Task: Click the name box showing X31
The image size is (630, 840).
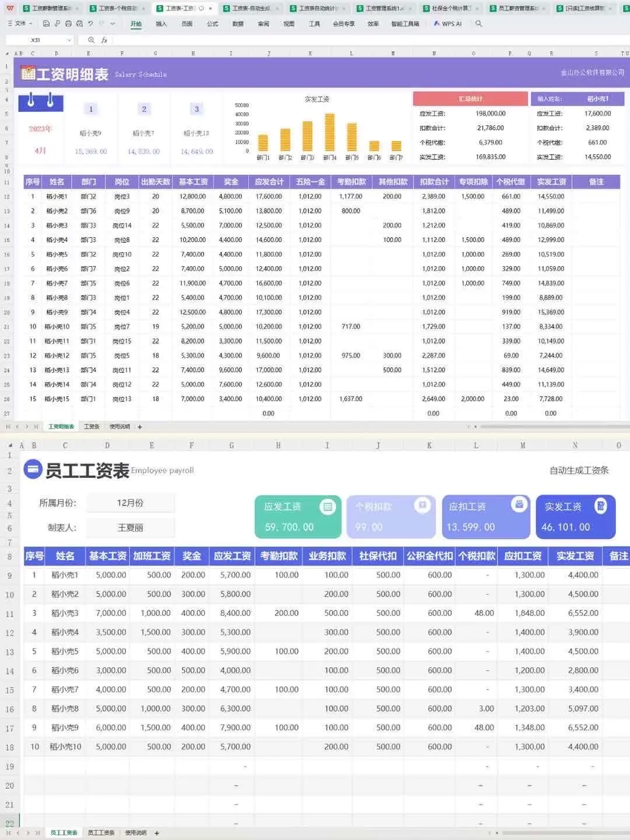Action: coord(36,40)
